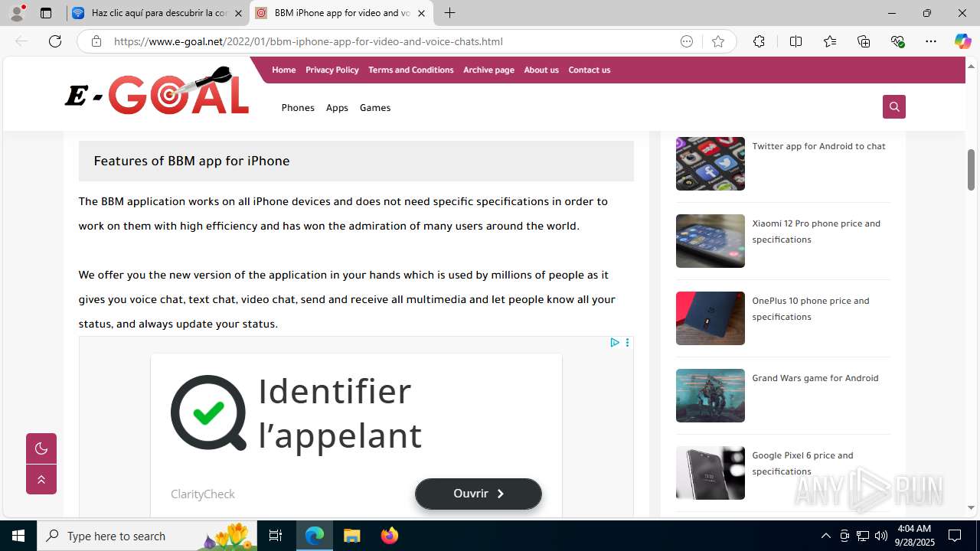Viewport: 980px width, 551px height.
Task: Open Task View on taskbar
Action: click(276, 536)
